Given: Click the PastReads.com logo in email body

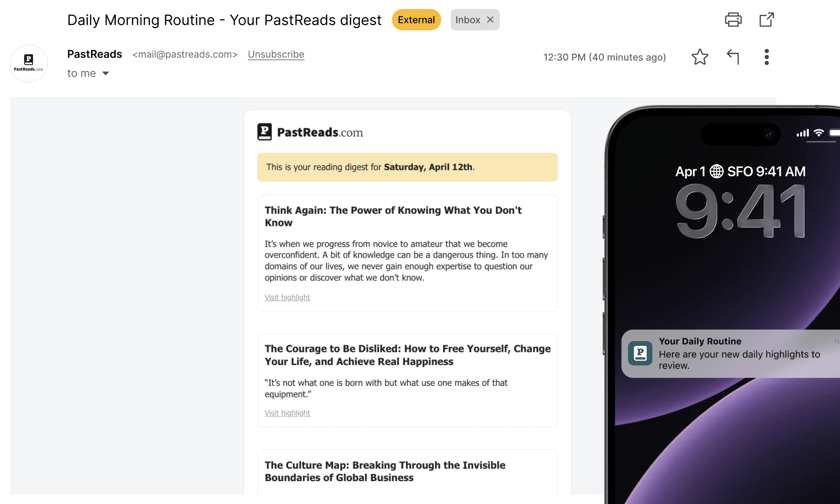Looking at the screenshot, I should click(x=311, y=132).
